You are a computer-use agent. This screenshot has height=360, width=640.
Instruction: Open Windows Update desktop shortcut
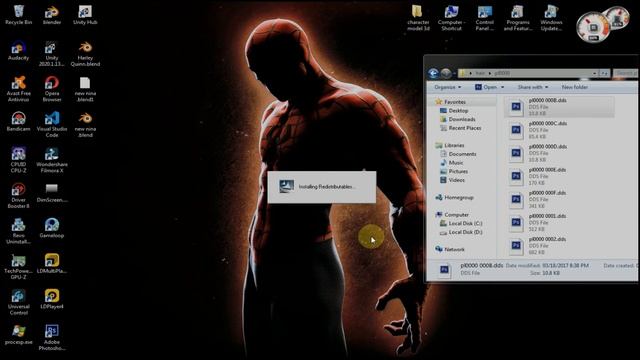click(551, 18)
